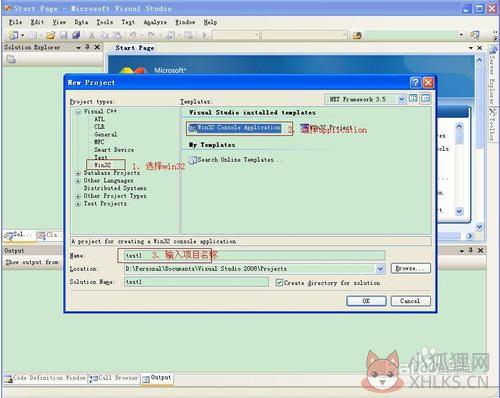Viewport: 500px width, 398px height.
Task: Click the Save All toolbar icon
Action: pyautogui.click(x=76, y=35)
